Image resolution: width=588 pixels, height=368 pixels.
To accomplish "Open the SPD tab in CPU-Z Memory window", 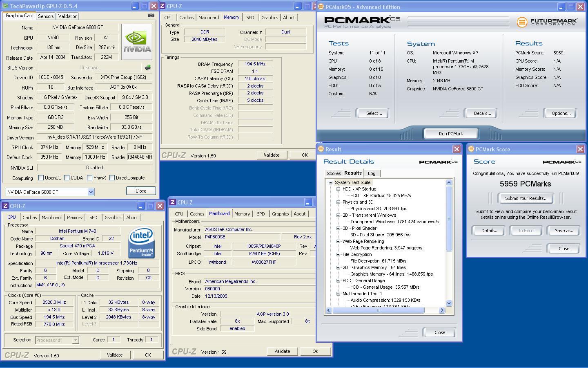I will click(250, 18).
